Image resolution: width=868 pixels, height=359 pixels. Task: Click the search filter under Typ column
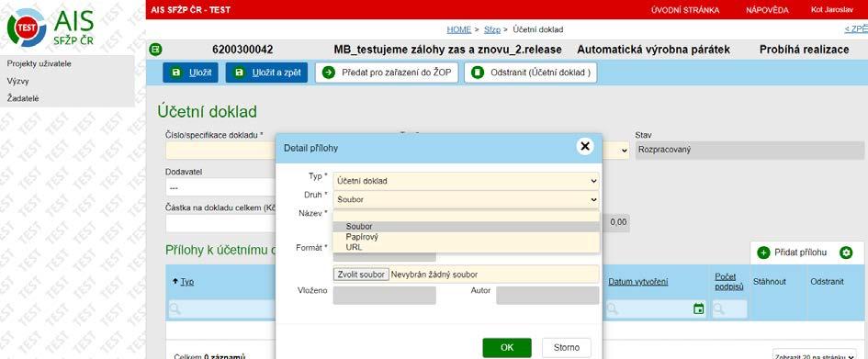222,309
